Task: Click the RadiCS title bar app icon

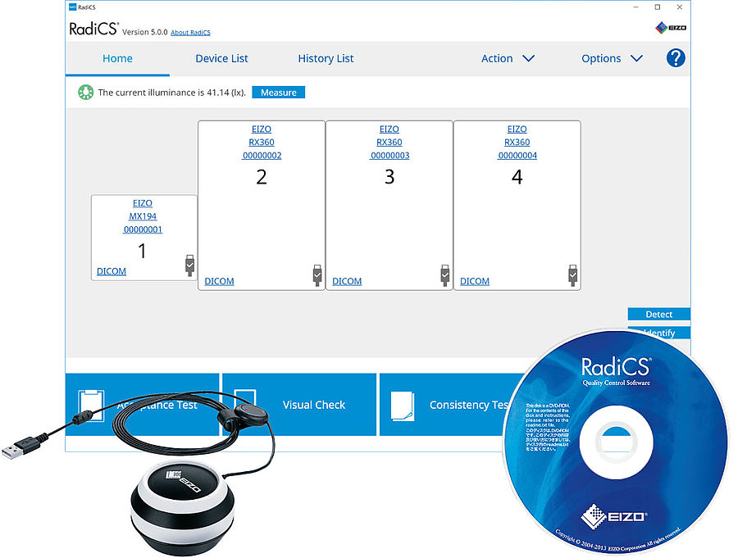Action: pos(73,7)
